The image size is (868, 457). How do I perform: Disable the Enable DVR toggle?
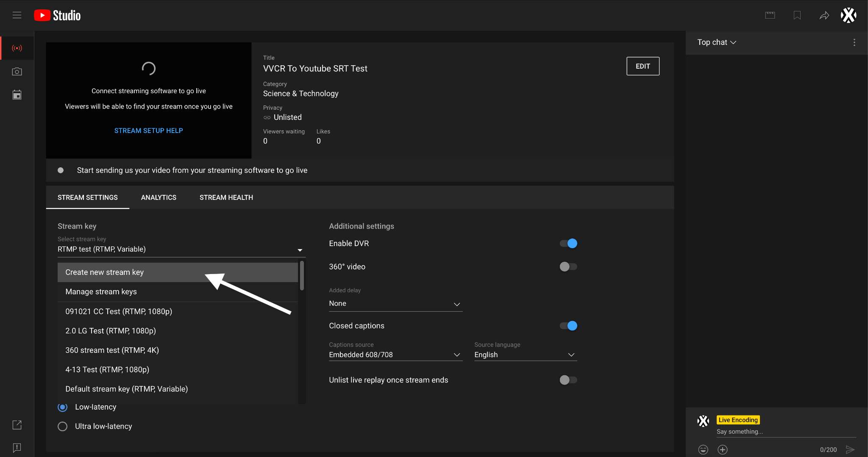568,243
